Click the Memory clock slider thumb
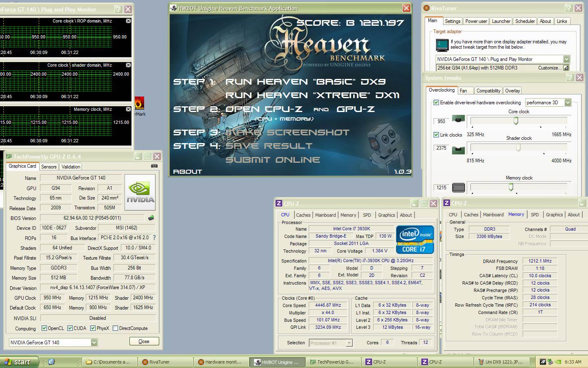This screenshot has height=368, width=588. (511, 187)
